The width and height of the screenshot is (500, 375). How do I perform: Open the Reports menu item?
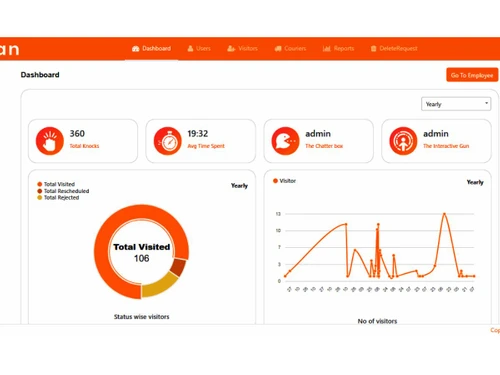(338, 49)
